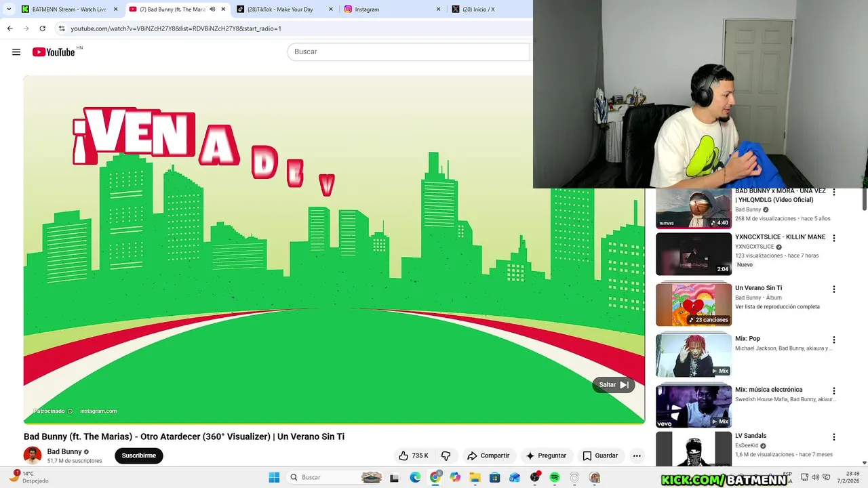Open Microsoft Store from the taskbar
Image resolution: width=868 pixels, height=488 pixels.
[495, 477]
